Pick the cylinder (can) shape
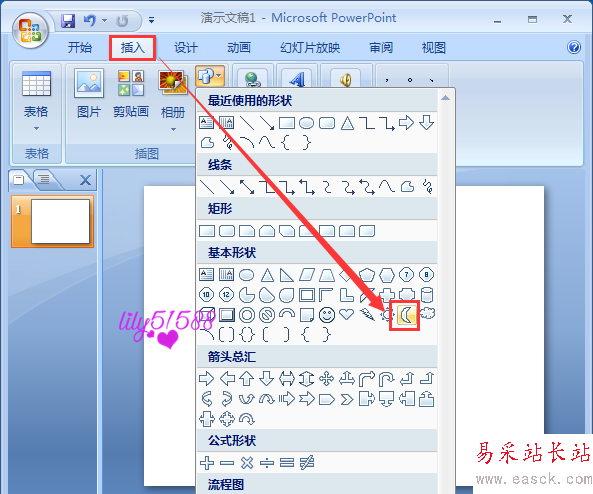This screenshot has height=494, width=593. 427,295
